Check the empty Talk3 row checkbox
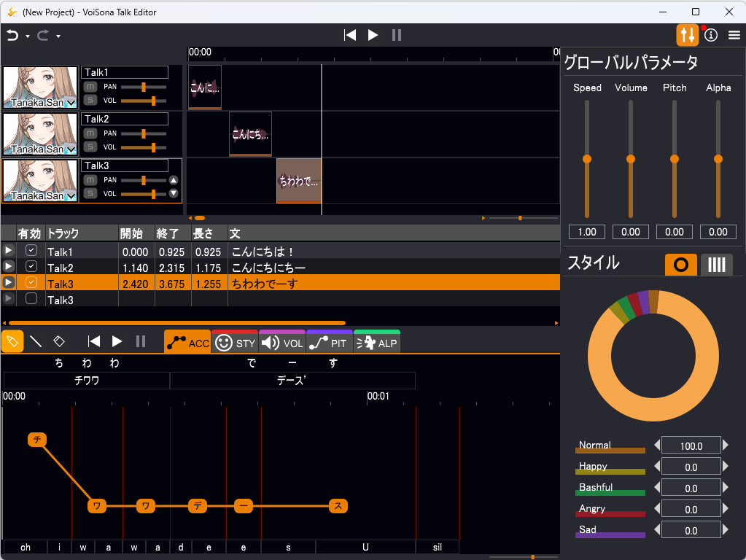 [x=31, y=298]
